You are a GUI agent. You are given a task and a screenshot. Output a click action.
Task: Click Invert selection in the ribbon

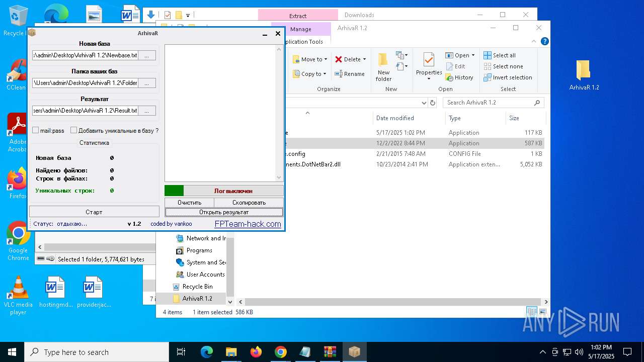point(508,77)
